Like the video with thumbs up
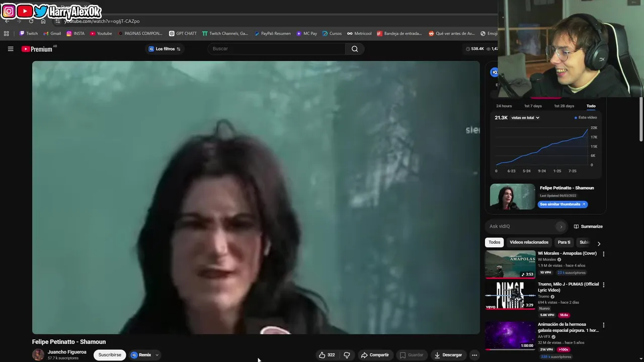Viewport: 644px width, 362px height. (327, 355)
